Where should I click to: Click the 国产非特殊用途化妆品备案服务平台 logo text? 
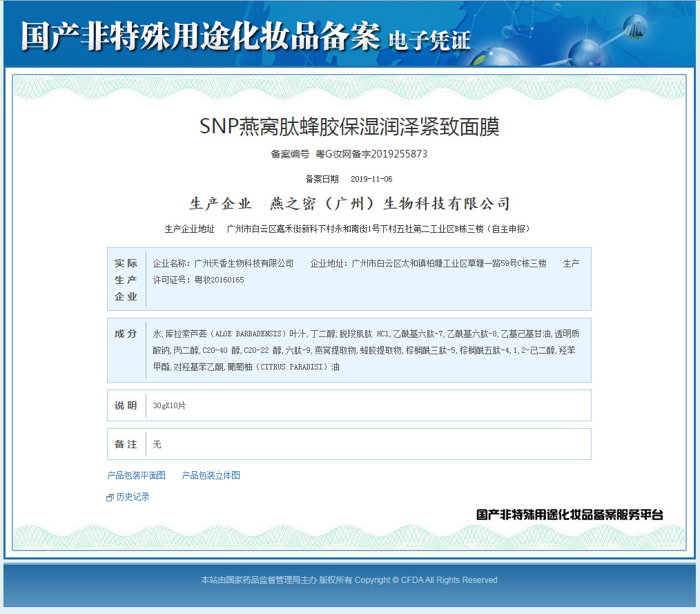pyautogui.click(x=570, y=515)
